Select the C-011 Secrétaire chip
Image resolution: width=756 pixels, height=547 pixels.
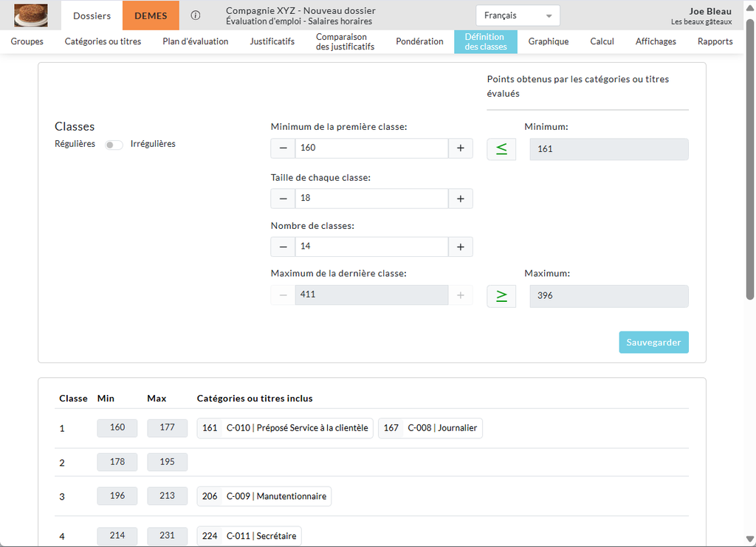click(250, 536)
